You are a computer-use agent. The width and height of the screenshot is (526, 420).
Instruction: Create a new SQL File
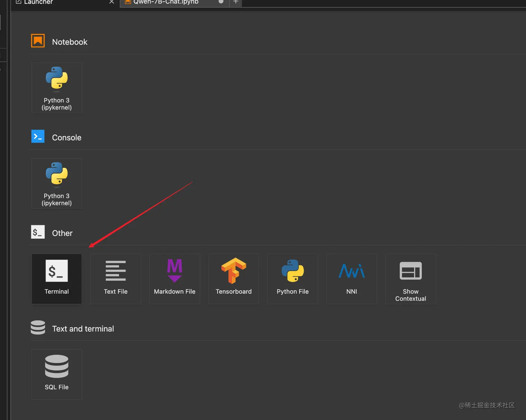pos(57,374)
